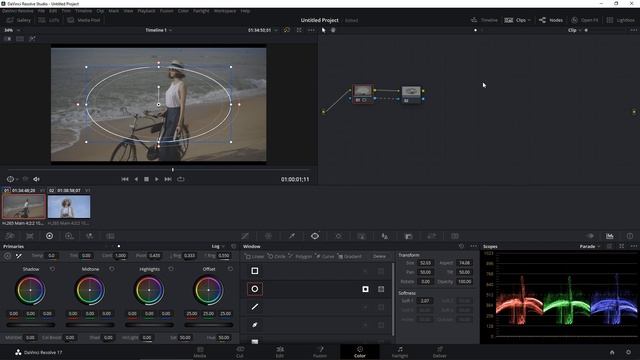640x360 pixels.
Task: Open the Lightbox view button
Action: [x=620, y=20]
